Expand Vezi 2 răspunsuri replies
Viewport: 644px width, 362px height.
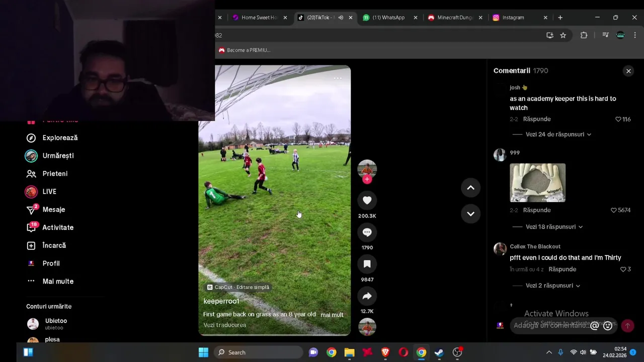coord(553,286)
